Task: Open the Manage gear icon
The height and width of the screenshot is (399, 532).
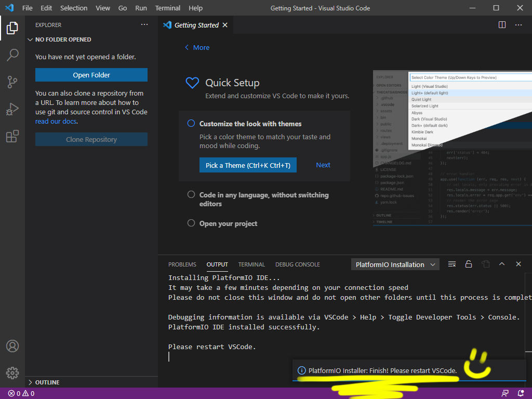Action: [x=12, y=373]
